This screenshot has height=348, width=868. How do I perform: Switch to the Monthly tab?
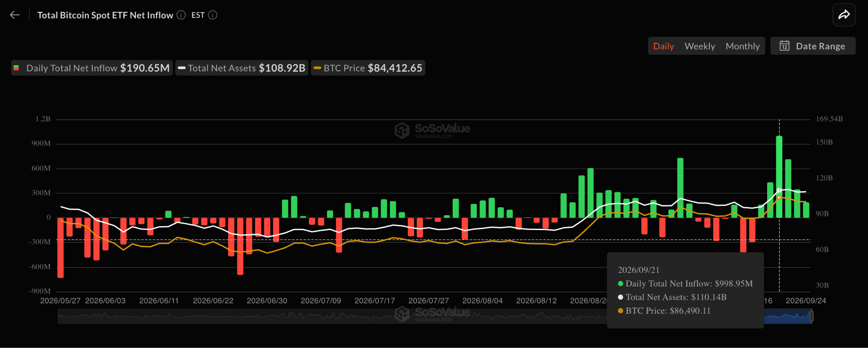point(743,46)
